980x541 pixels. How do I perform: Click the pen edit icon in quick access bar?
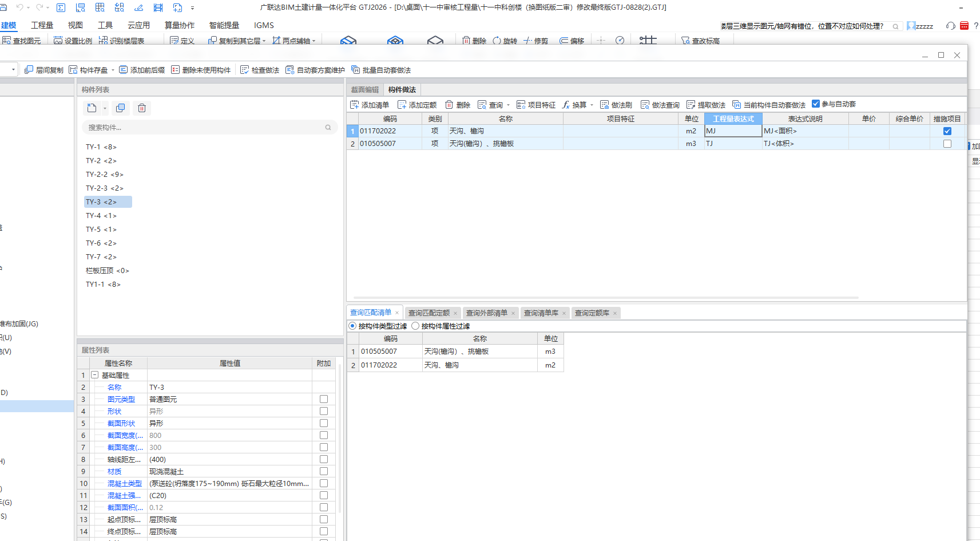(x=139, y=7)
